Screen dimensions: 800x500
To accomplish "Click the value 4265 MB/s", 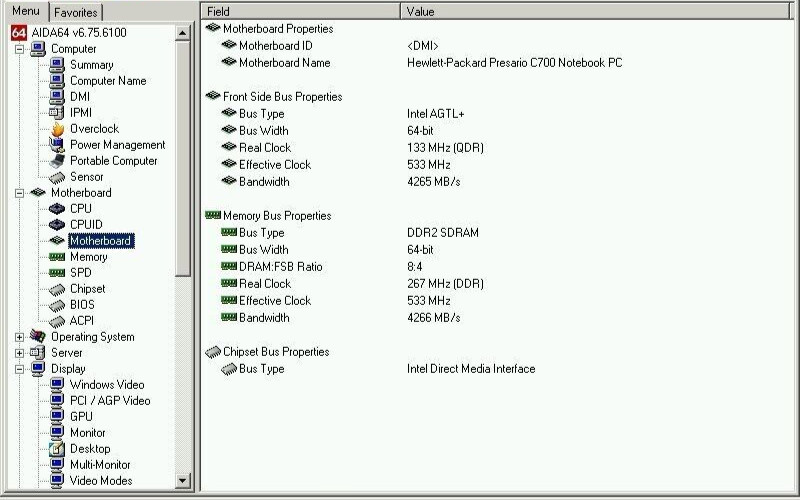I will tap(434, 182).
